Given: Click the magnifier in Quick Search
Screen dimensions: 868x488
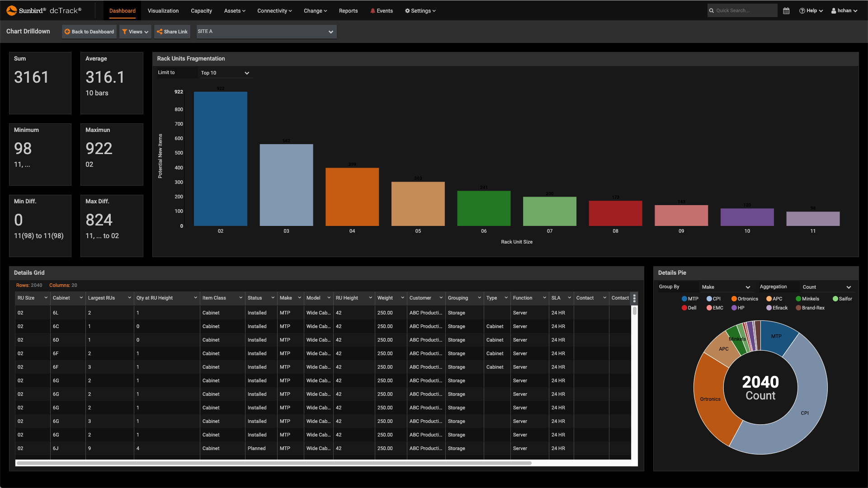Looking at the screenshot, I should tap(712, 10).
